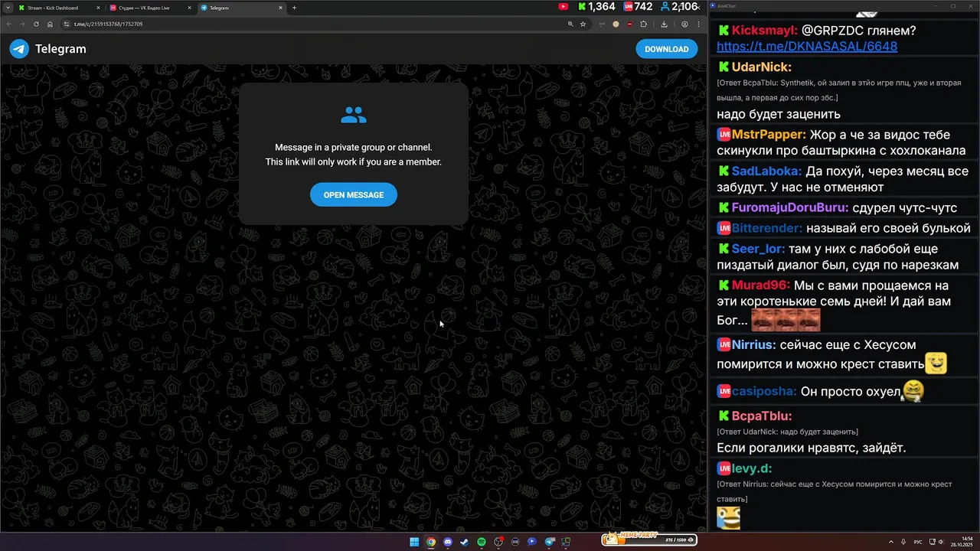Go back in browser history

point(9,24)
